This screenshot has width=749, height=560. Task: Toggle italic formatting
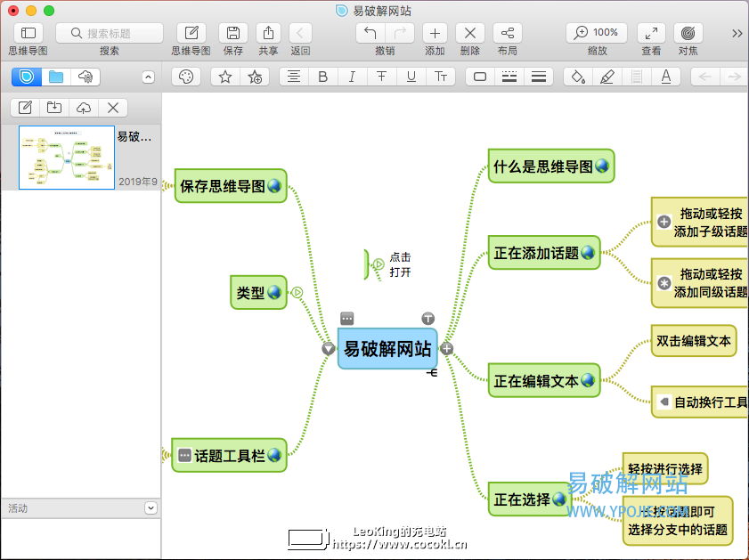[352, 77]
